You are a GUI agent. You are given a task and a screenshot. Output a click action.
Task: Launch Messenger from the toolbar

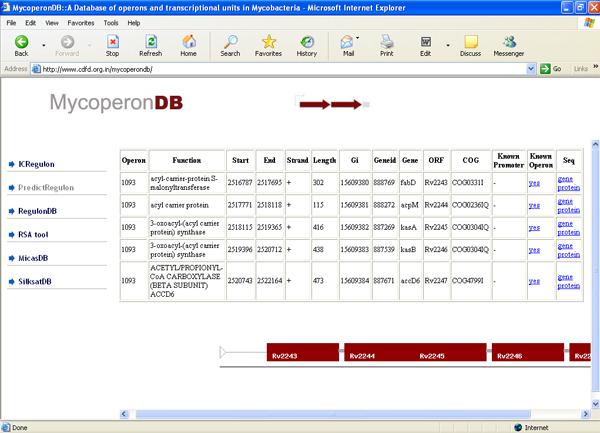tap(510, 41)
